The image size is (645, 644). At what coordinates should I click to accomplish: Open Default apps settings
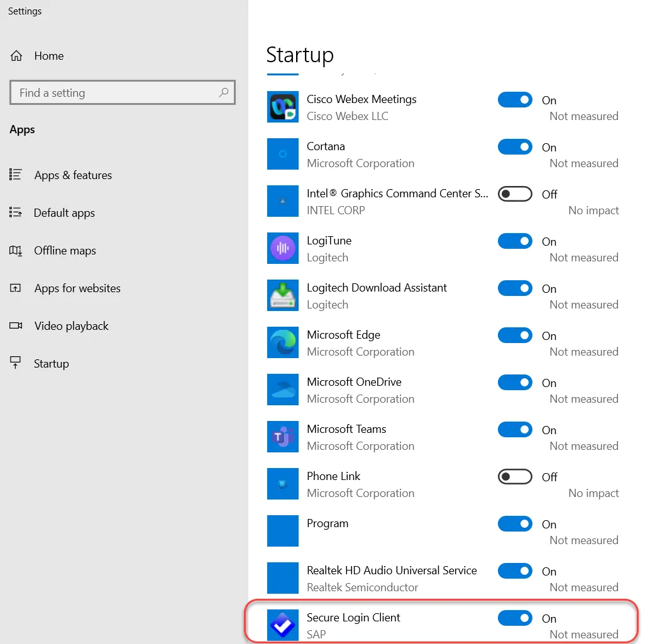pos(64,213)
